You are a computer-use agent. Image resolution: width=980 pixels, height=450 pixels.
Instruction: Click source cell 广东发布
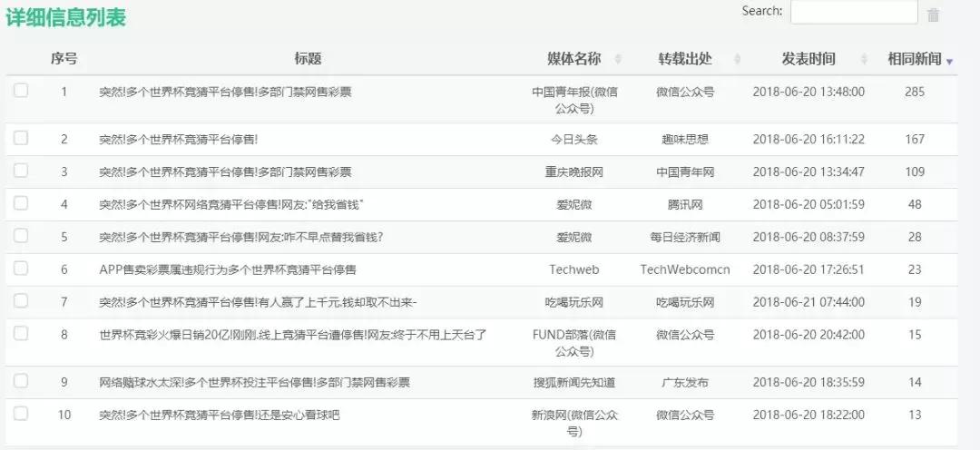(x=685, y=382)
